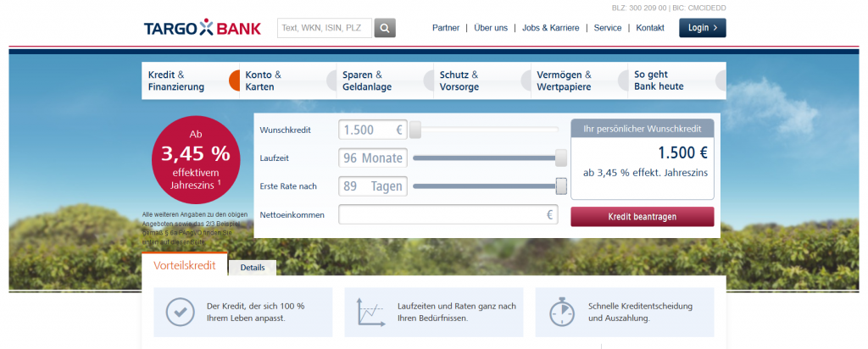The height and width of the screenshot is (349, 868).
Task: Open the Kredit & Finanzierung menu
Action: click(190, 80)
